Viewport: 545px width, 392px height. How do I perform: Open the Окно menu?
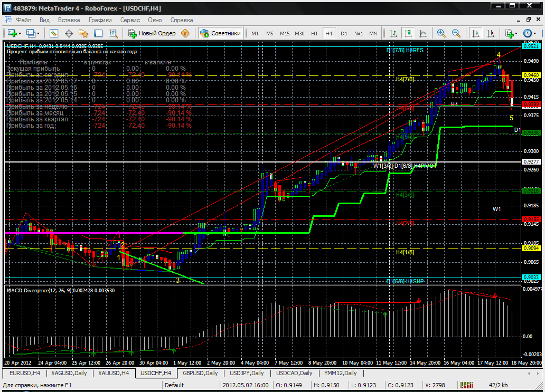(155, 20)
